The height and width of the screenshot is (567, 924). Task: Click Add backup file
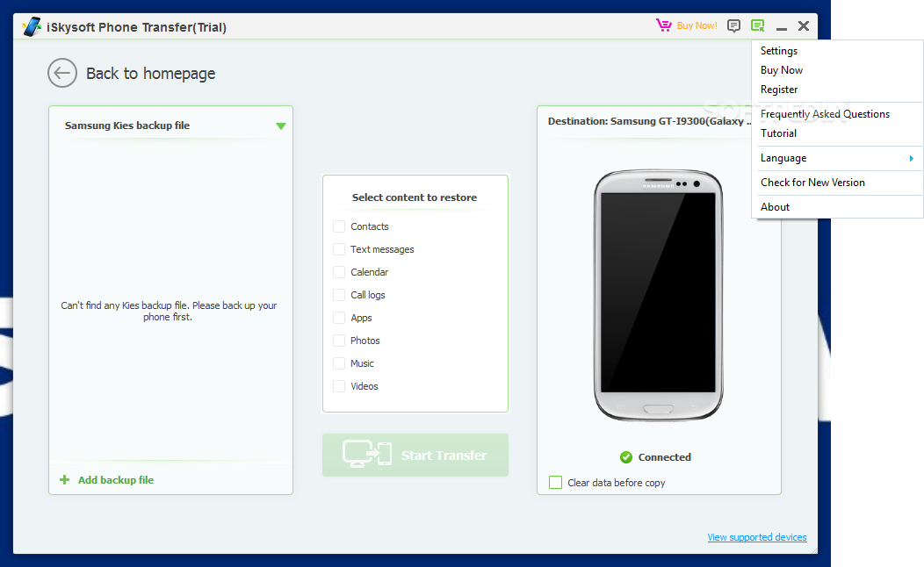coord(116,480)
